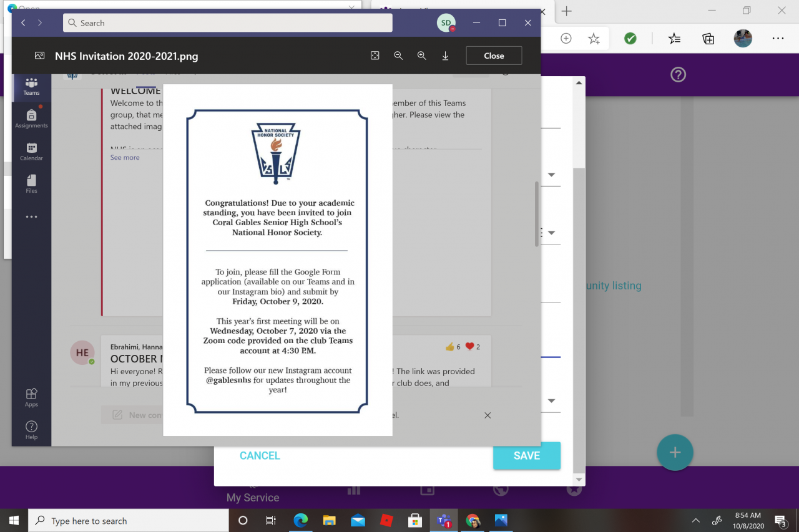This screenshot has height=532, width=799.
Task: Open browser Collections
Action: [x=708, y=39]
